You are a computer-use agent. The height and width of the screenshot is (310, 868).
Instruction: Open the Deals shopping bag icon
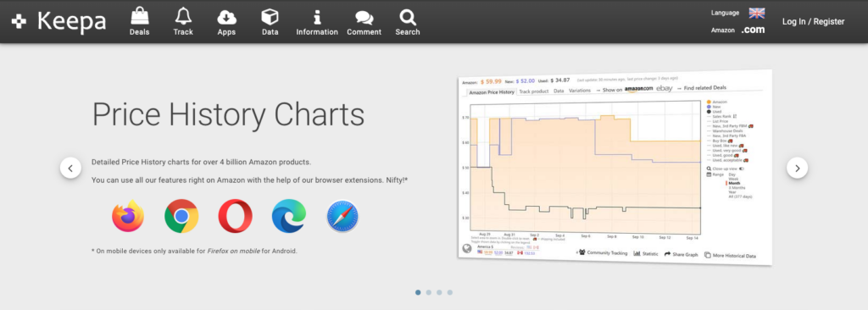click(140, 16)
